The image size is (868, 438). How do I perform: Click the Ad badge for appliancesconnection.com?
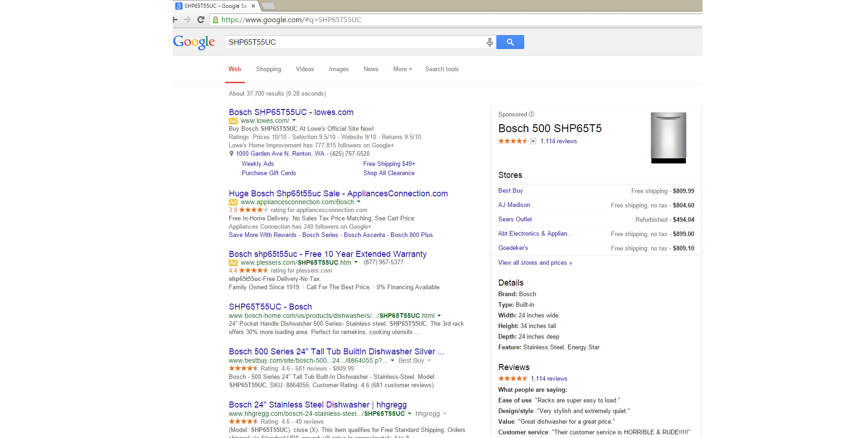click(x=233, y=202)
